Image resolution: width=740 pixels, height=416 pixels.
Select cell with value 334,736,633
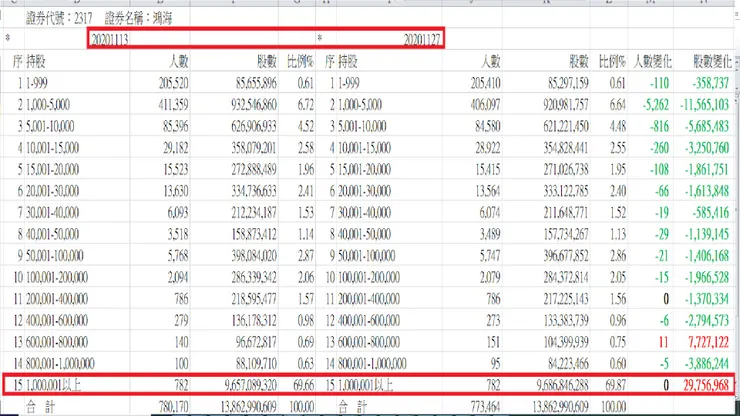254,191
